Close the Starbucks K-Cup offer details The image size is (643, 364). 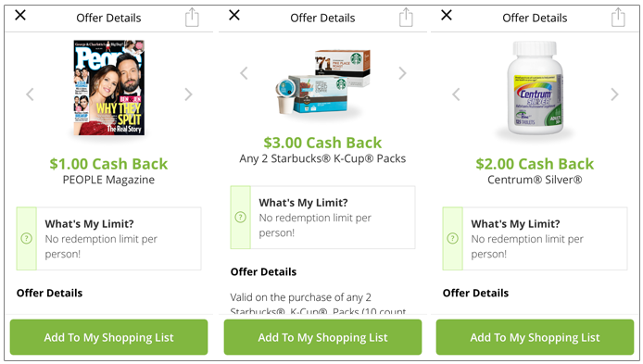234,16
